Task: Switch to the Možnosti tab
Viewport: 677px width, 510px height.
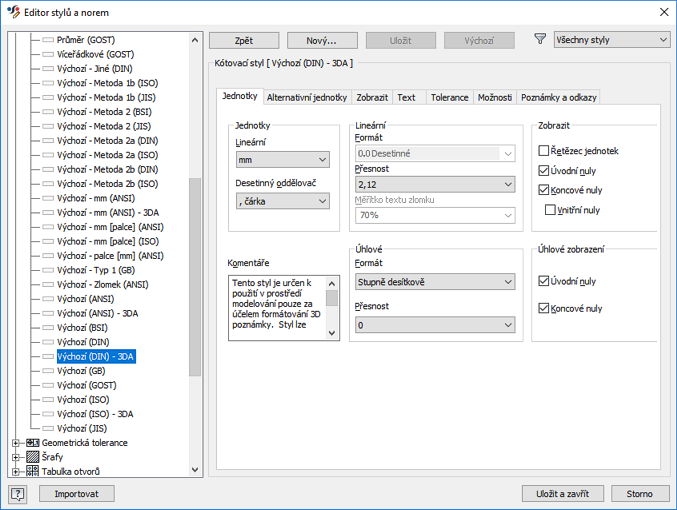Action: pyautogui.click(x=495, y=98)
